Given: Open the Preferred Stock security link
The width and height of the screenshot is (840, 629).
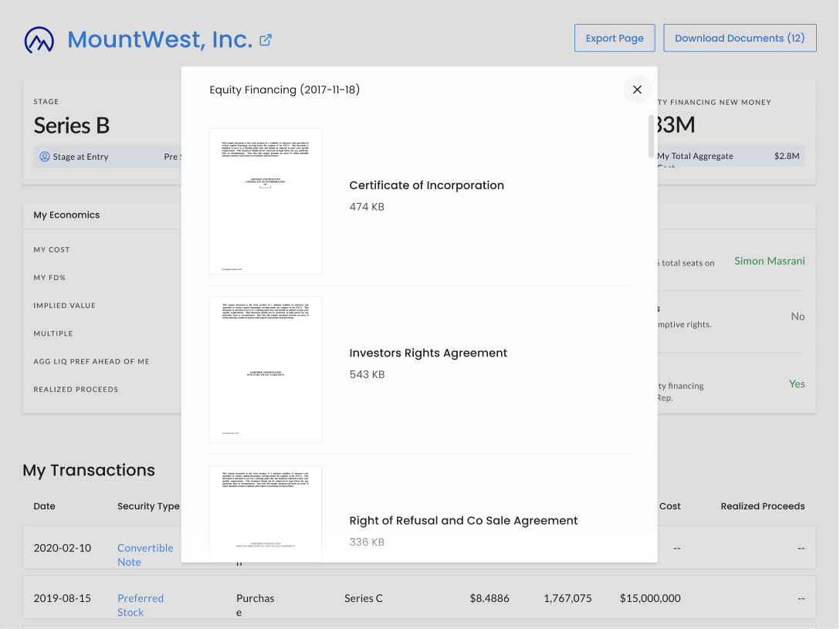Looking at the screenshot, I should [x=141, y=605].
